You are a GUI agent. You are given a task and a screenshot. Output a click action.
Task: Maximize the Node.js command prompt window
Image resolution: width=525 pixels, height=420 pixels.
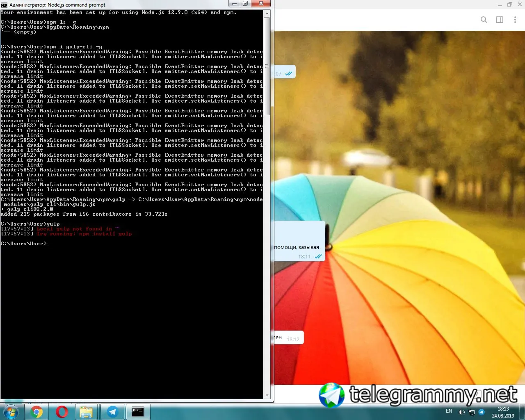tap(245, 4)
